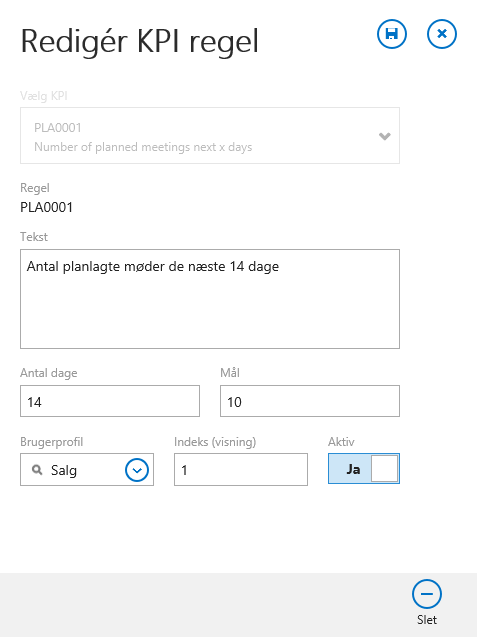Click the Salg text in Brugerprofil lookup
This screenshot has height=638, width=477.
tap(64, 470)
